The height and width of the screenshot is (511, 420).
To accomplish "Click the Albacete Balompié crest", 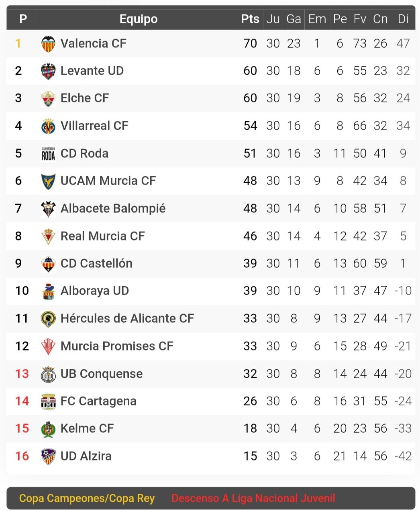I will tap(48, 209).
